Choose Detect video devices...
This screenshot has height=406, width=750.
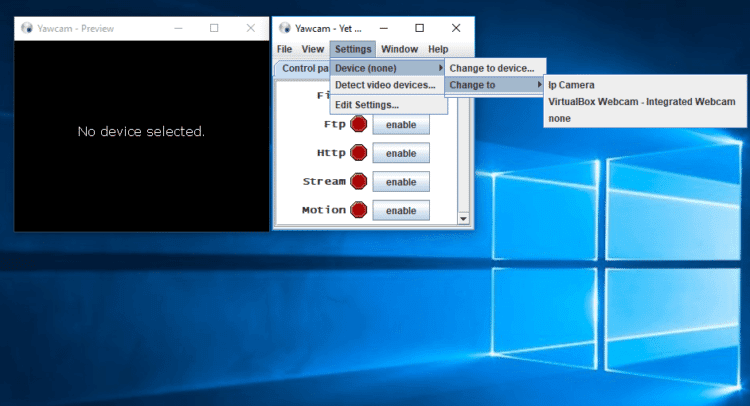(x=388, y=85)
